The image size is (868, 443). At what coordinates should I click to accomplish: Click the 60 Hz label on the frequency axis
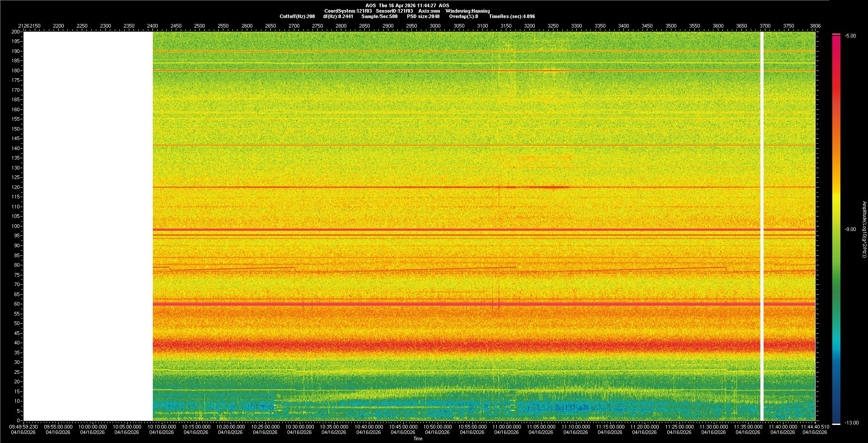17,304
